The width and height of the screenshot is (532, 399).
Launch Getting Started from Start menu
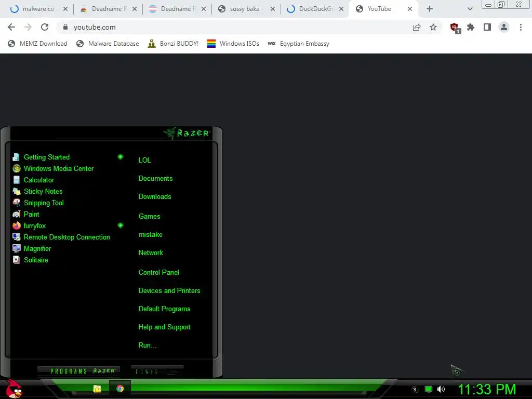point(46,157)
